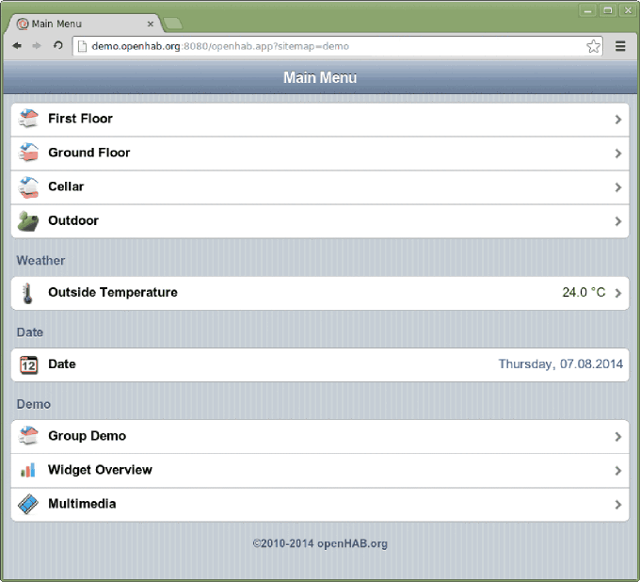Click the URL address bar field

338,46
